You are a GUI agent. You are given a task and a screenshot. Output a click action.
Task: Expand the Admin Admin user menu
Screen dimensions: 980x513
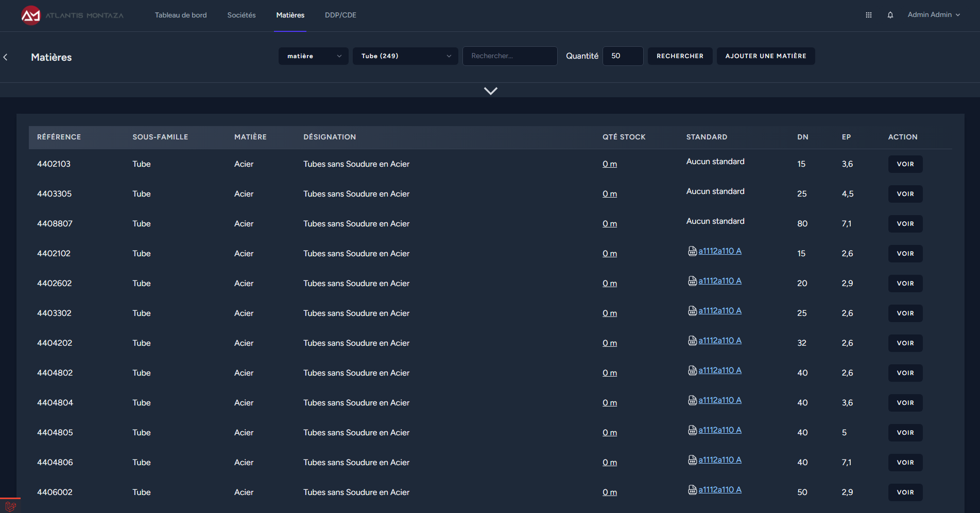click(x=933, y=15)
